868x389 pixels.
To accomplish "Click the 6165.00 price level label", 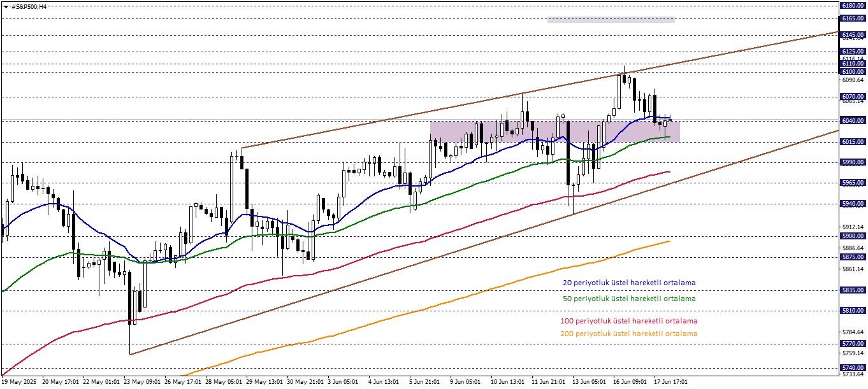I will [x=853, y=18].
